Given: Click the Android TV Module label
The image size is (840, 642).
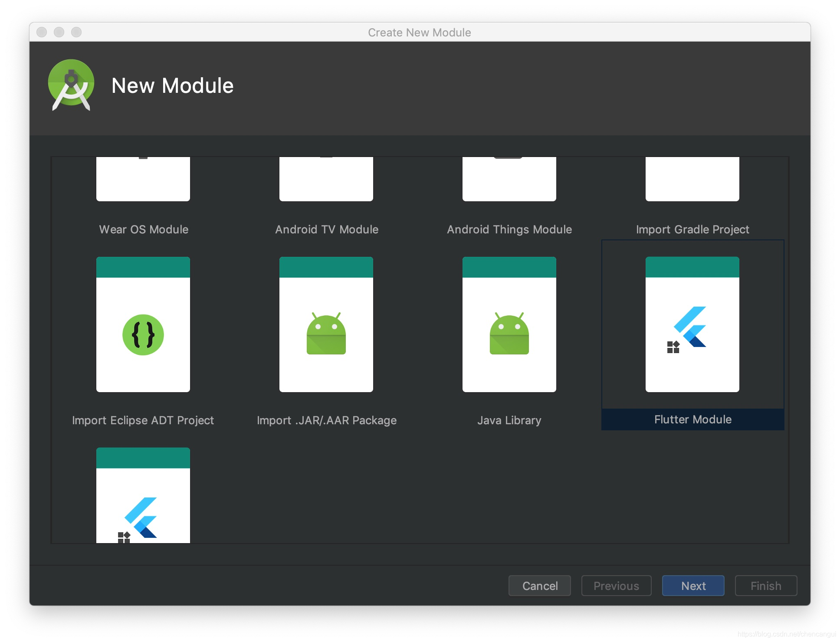Looking at the screenshot, I should point(327,229).
